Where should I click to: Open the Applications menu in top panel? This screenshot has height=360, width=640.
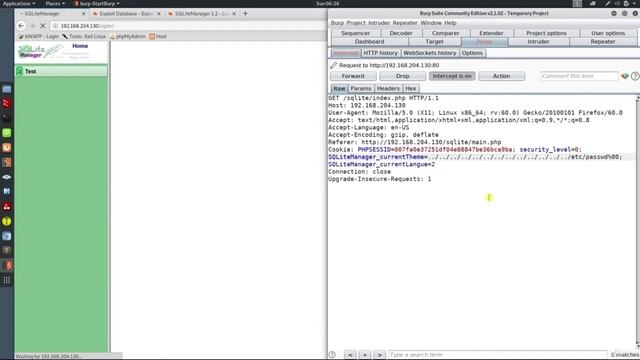[19, 3]
